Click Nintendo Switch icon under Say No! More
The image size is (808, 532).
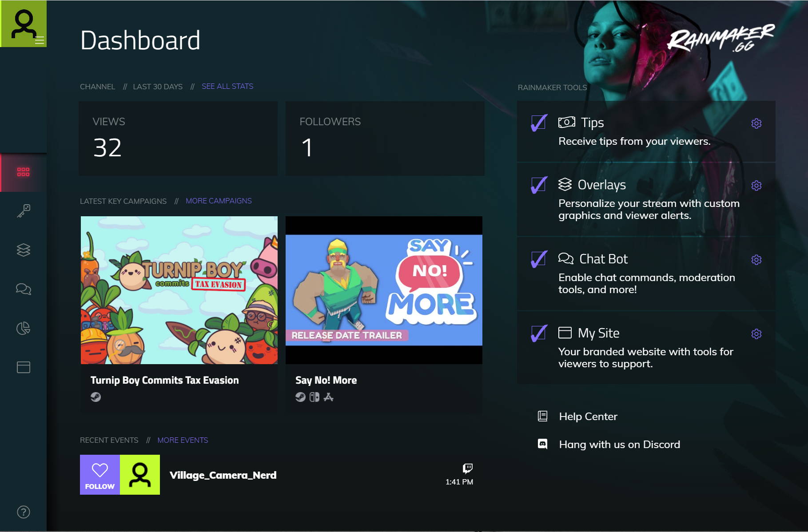314,397
